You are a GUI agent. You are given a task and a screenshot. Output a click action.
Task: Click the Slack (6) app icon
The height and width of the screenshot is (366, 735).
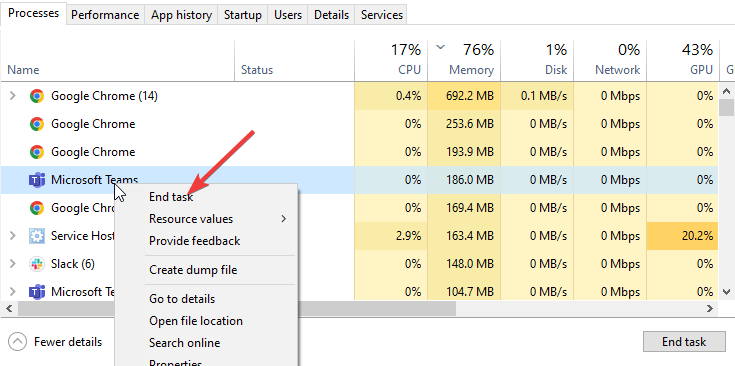(37, 264)
